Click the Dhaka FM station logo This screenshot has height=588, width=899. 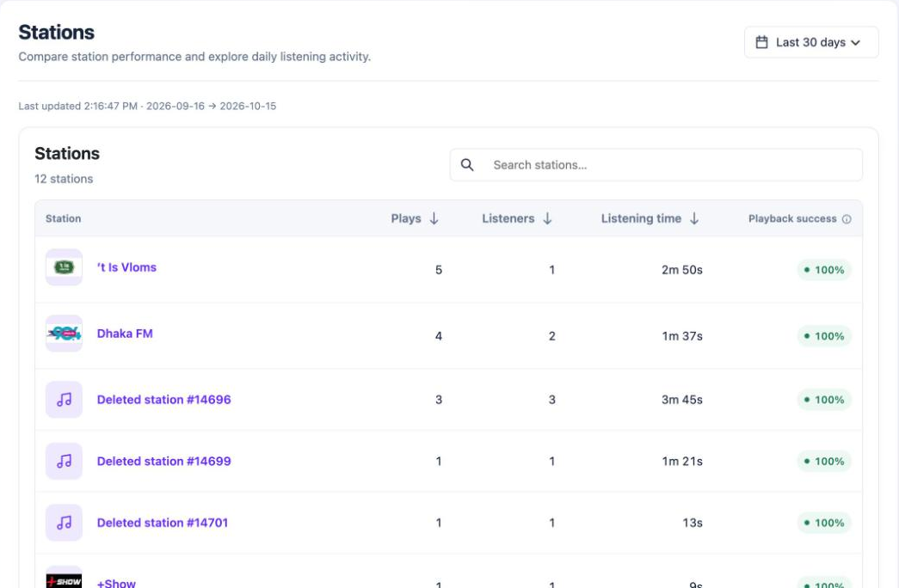[65, 334]
